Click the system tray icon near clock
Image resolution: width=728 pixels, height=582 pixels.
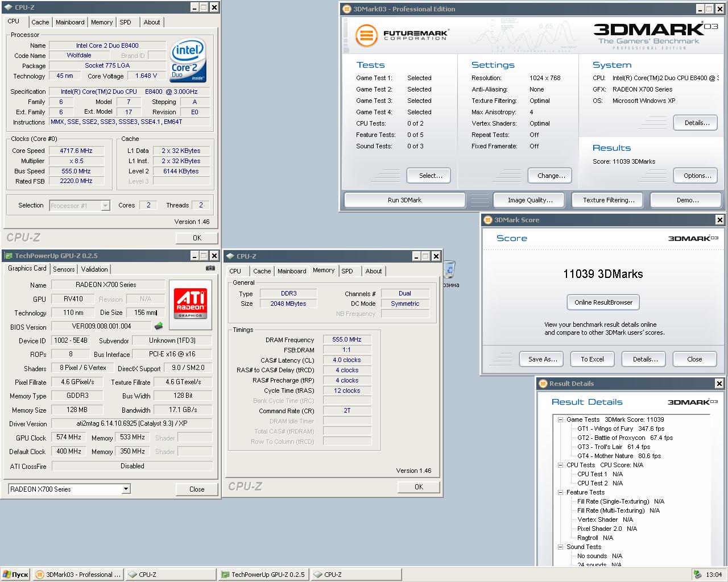point(697,575)
